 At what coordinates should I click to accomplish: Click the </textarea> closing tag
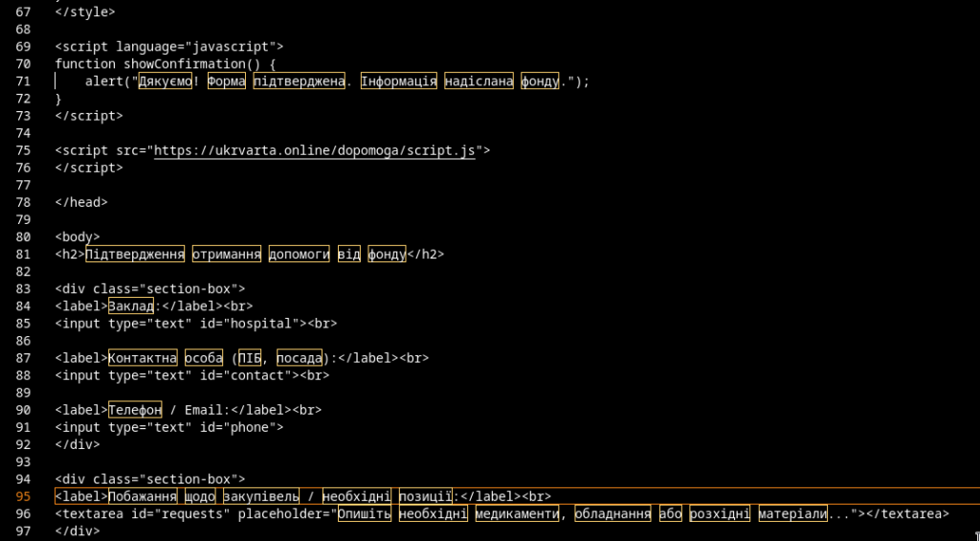click(x=907, y=514)
